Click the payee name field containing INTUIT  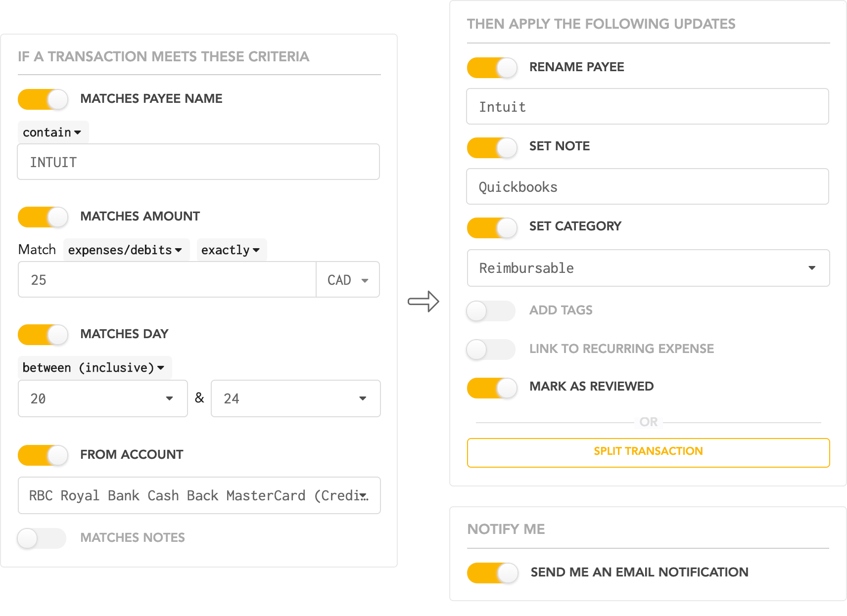198,162
